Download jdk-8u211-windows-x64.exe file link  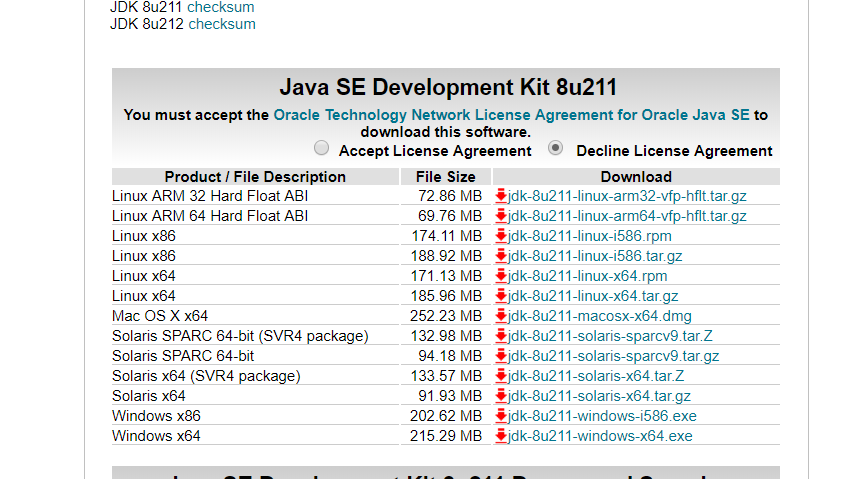(600, 436)
